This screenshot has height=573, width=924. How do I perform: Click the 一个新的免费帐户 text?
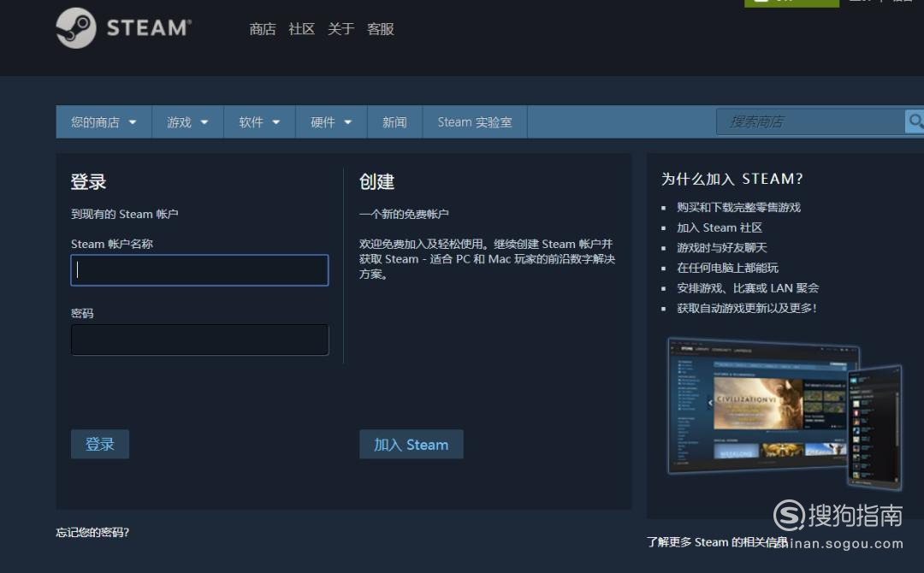coord(404,214)
